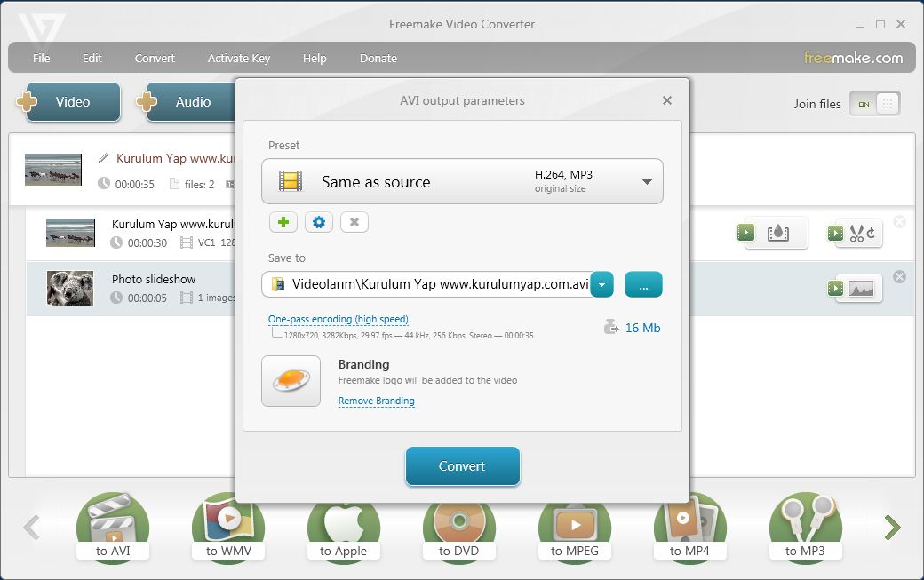Open the horse video thumbnail in joined file
The width and height of the screenshot is (924, 580).
coord(53,170)
